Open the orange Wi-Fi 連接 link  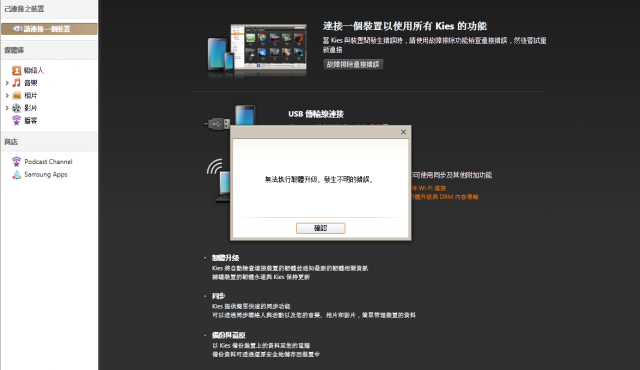429,188
